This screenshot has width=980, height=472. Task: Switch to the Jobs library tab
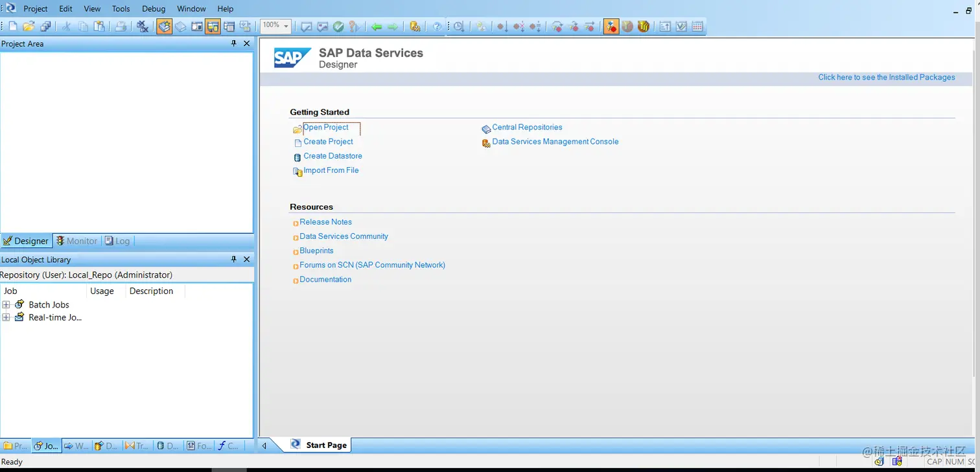point(46,445)
